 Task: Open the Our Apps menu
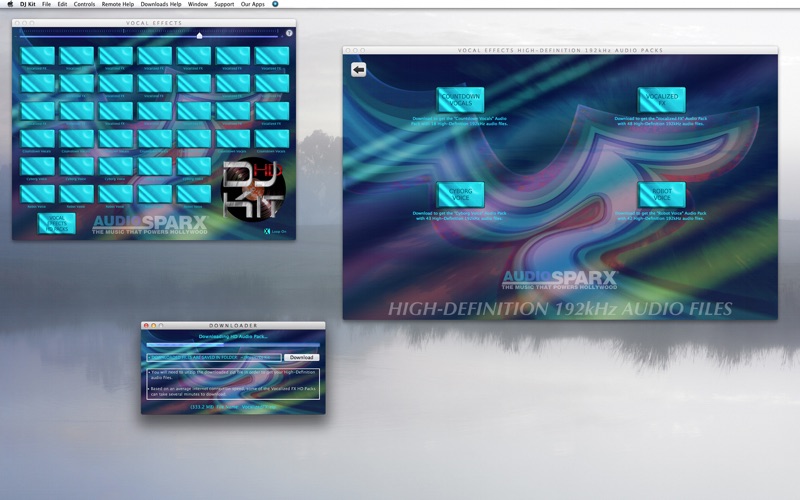(x=253, y=4)
